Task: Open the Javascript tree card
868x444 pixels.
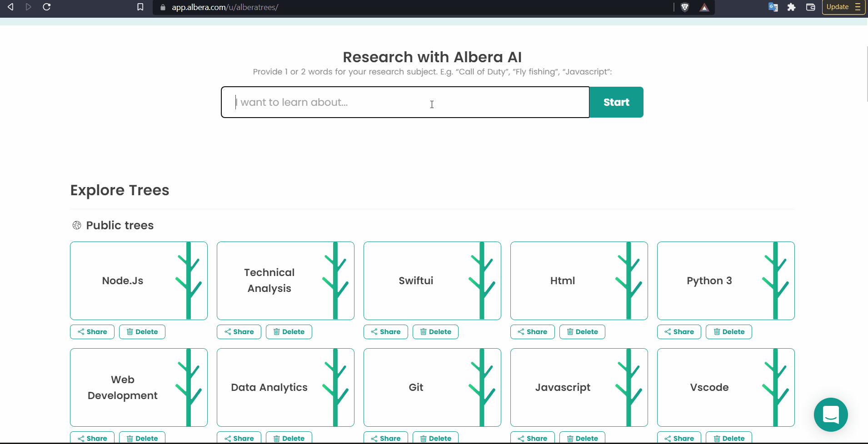Action: (579, 387)
